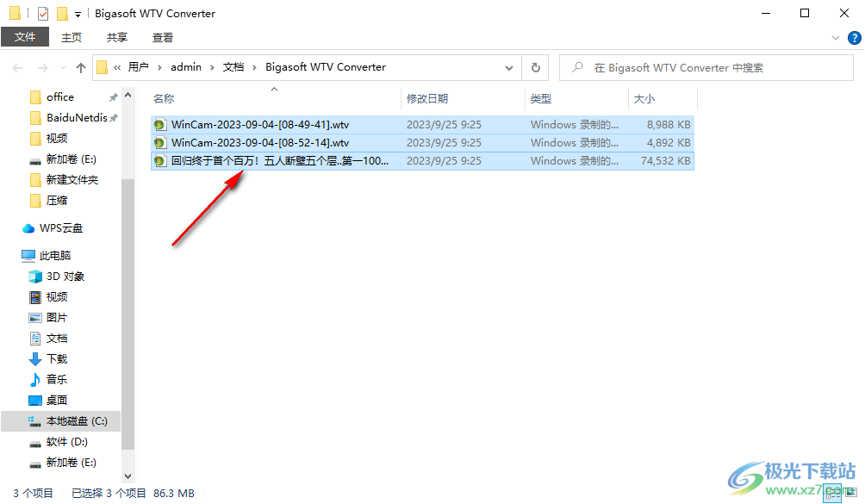The height and width of the screenshot is (504, 865).
Task: Select 本地磁盘 (C:) drive
Action: coord(76,421)
